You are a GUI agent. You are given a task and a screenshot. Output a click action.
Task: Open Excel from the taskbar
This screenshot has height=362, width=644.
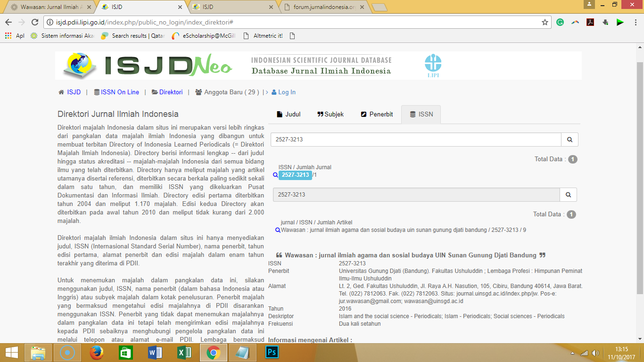pyautogui.click(x=184, y=352)
